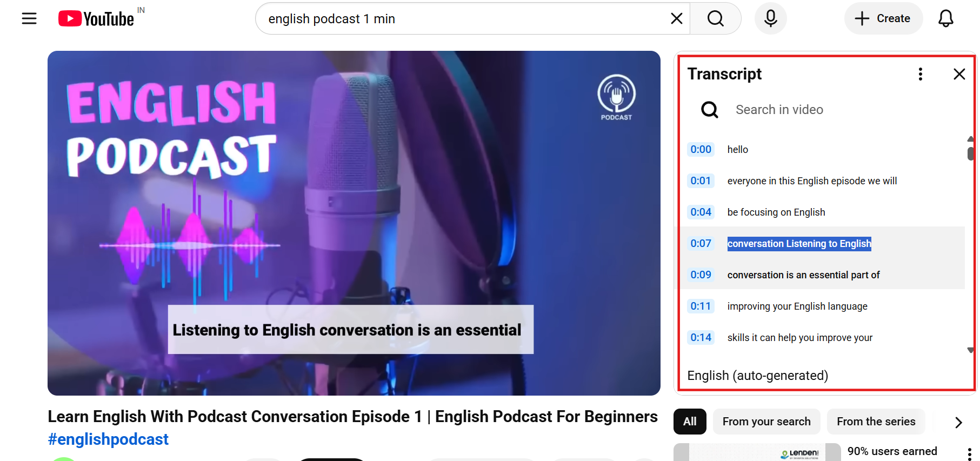The width and height of the screenshot is (980, 461).
Task: Start voice search with microphone
Action: pos(771,18)
